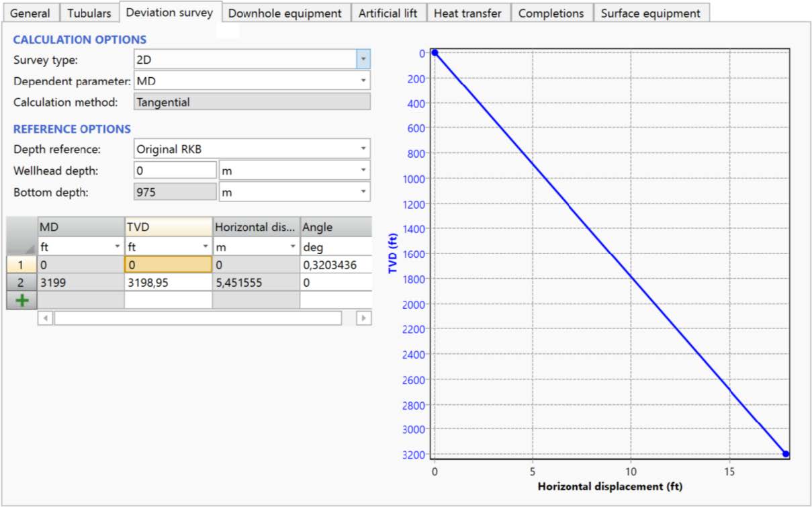
Task: Select the TVD cell in row 1
Action: coord(168,265)
